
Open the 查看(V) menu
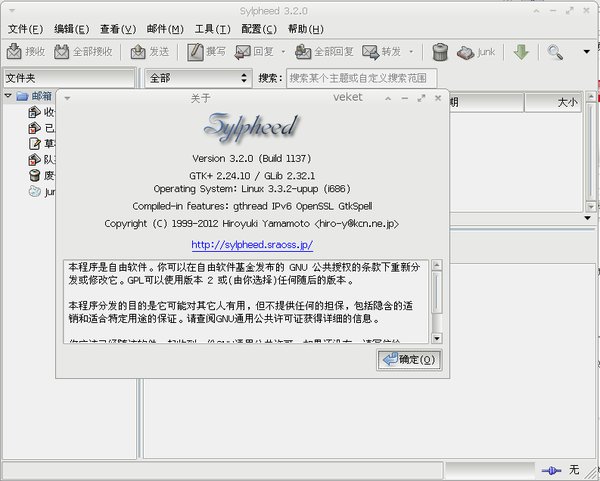pyautogui.click(x=118, y=29)
